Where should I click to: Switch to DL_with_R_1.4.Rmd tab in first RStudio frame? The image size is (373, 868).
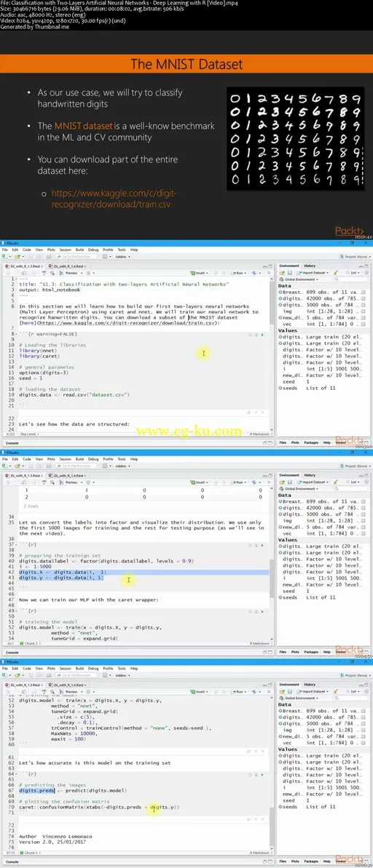point(68,266)
